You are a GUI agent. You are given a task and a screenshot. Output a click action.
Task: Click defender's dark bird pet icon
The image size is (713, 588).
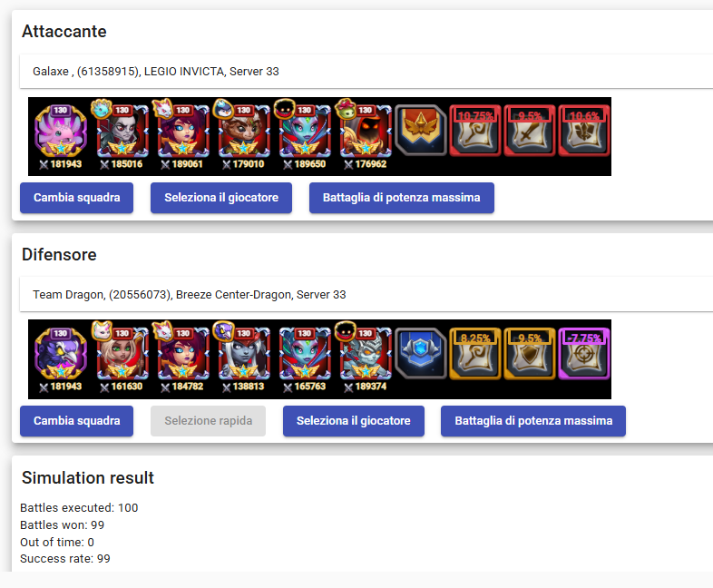coord(61,354)
